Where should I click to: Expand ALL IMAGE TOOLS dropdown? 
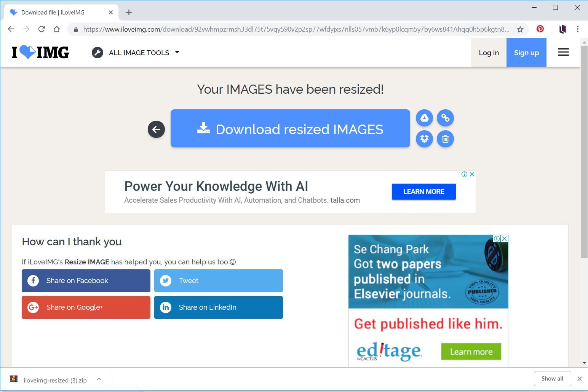click(136, 53)
